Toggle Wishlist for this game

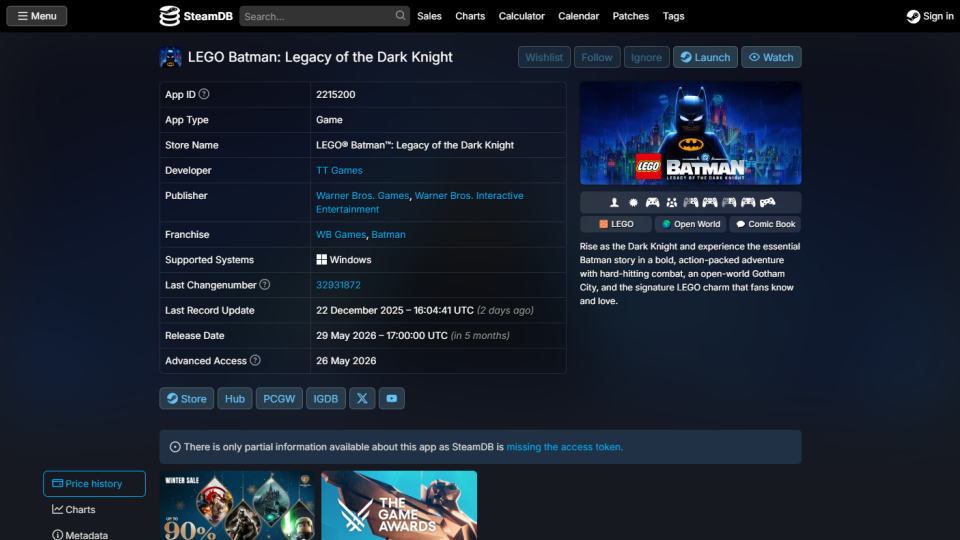click(x=544, y=57)
